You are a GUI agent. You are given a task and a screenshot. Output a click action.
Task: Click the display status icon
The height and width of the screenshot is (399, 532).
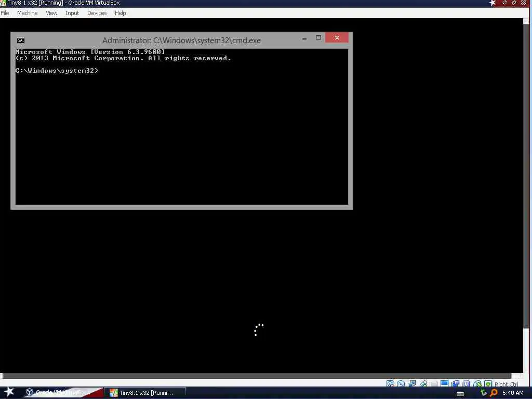(445, 384)
